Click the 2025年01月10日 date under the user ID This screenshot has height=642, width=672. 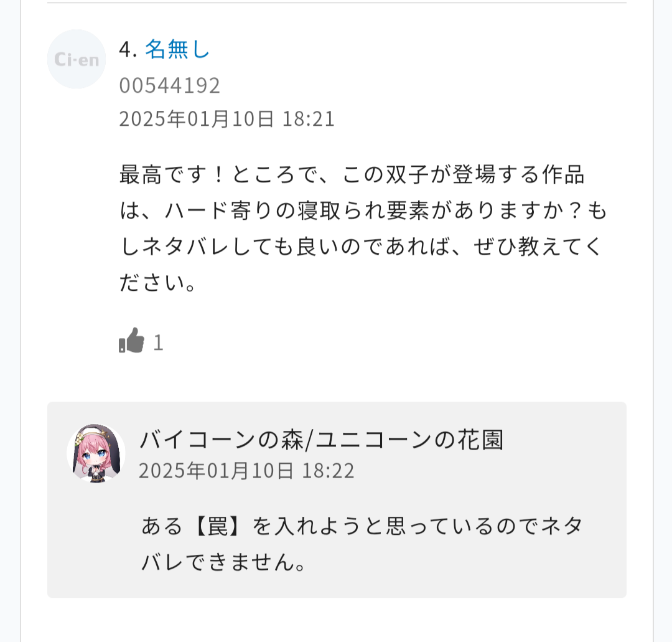[x=197, y=118]
